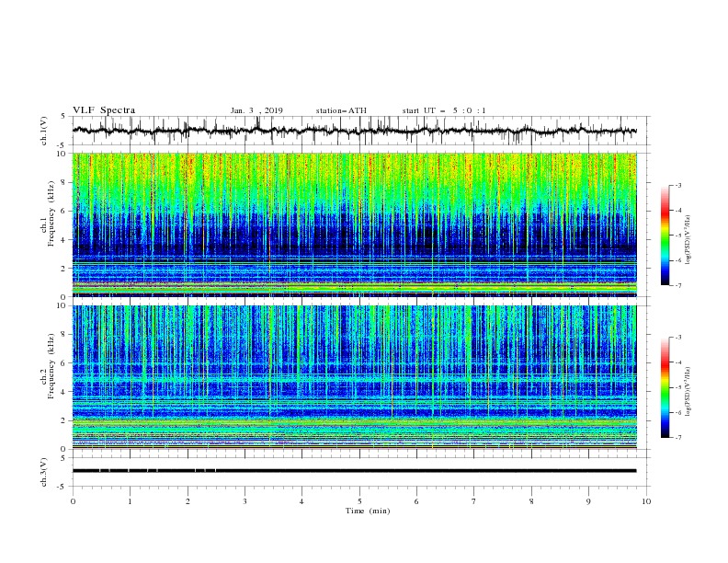Click the ch.2 'Frequency (kHz)' axis label

(51, 365)
